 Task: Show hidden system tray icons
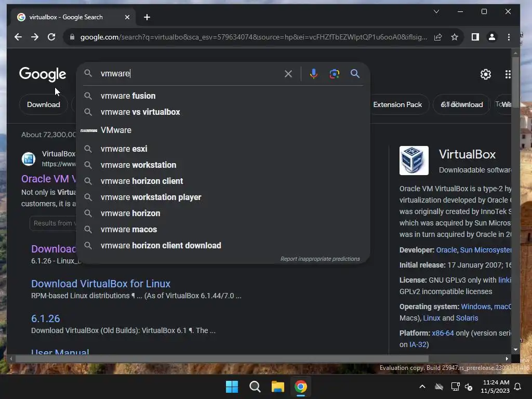422,387
